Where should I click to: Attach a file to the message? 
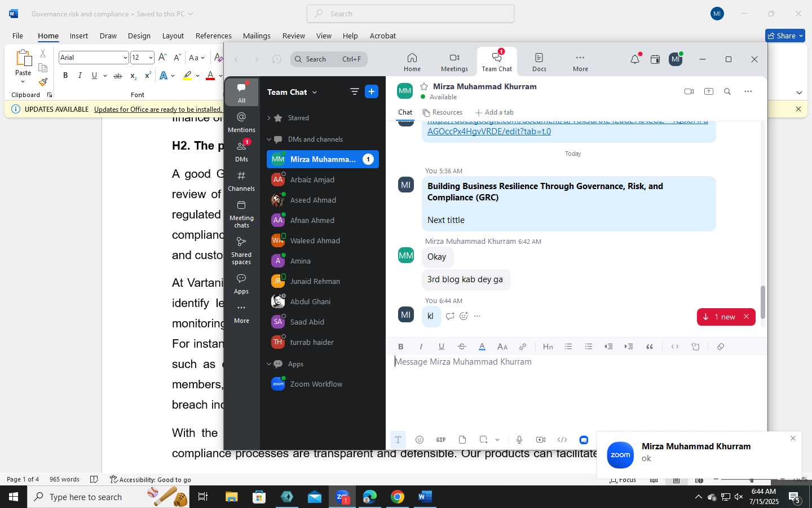coord(462,440)
